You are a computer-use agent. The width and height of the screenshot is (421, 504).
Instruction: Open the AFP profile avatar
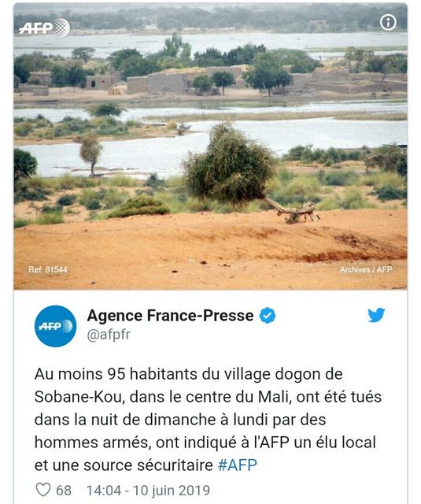click(x=56, y=326)
